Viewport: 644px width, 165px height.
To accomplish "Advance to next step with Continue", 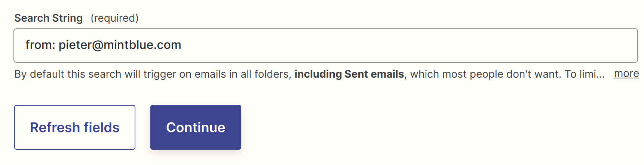I will coord(196,127).
